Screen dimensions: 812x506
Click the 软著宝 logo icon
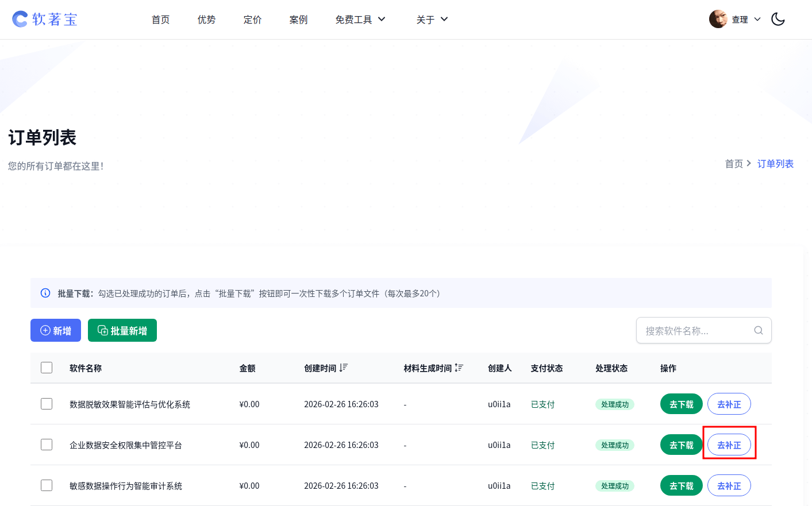19,19
